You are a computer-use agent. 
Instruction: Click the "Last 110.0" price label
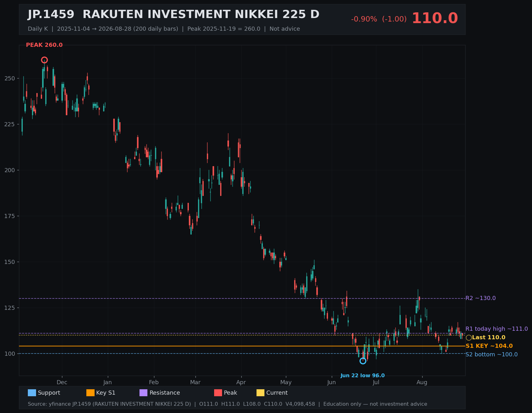[x=489, y=338]
